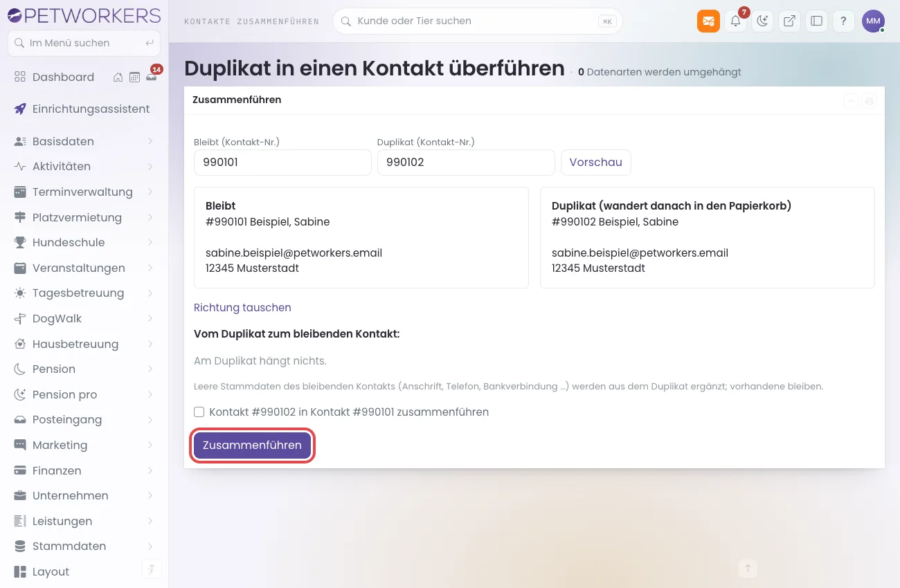900x588 pixels.
Task: Open the inbox tray icon with badge 14
Action: [152, 77]
